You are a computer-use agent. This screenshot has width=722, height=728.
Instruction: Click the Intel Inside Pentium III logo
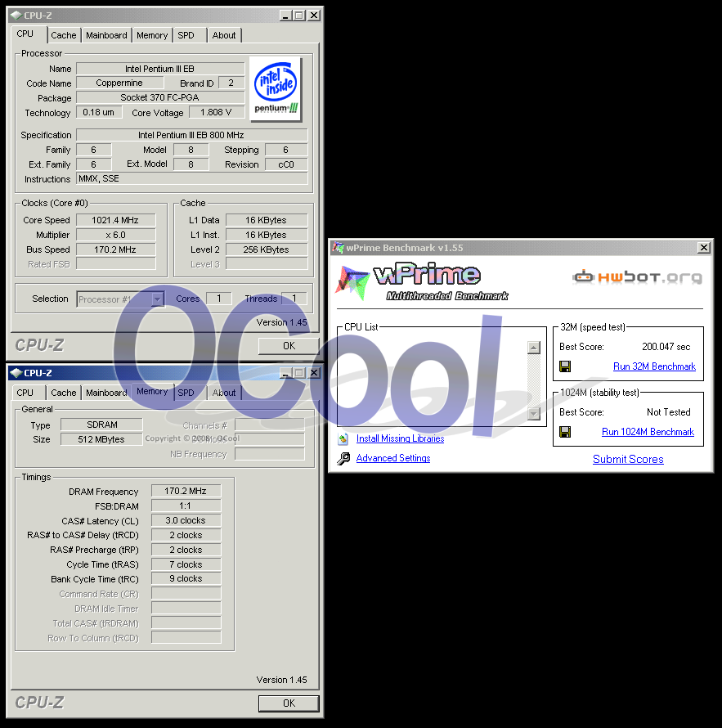[x=276, y=88]
